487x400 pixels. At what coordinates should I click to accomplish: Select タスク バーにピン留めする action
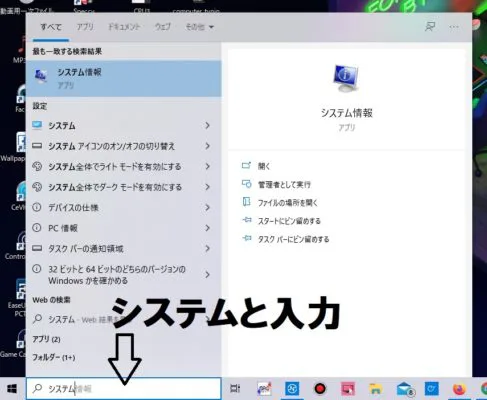[293, 239]
